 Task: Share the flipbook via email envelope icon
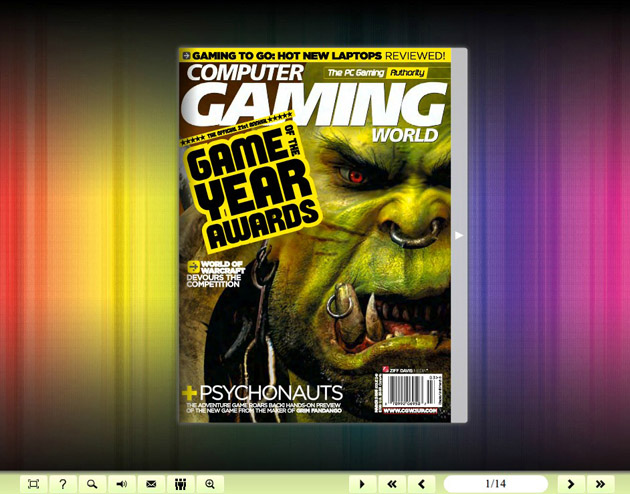151,484
